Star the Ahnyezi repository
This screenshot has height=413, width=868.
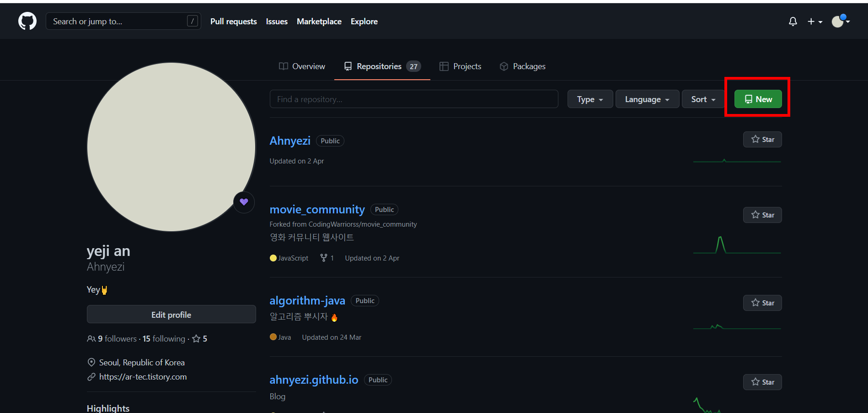(x=762, y=139)
